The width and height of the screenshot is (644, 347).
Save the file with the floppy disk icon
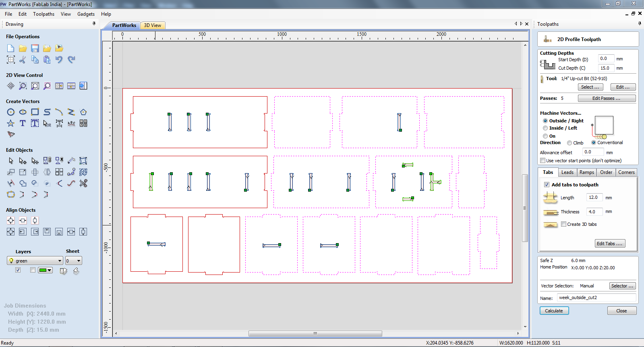[35, 48]
